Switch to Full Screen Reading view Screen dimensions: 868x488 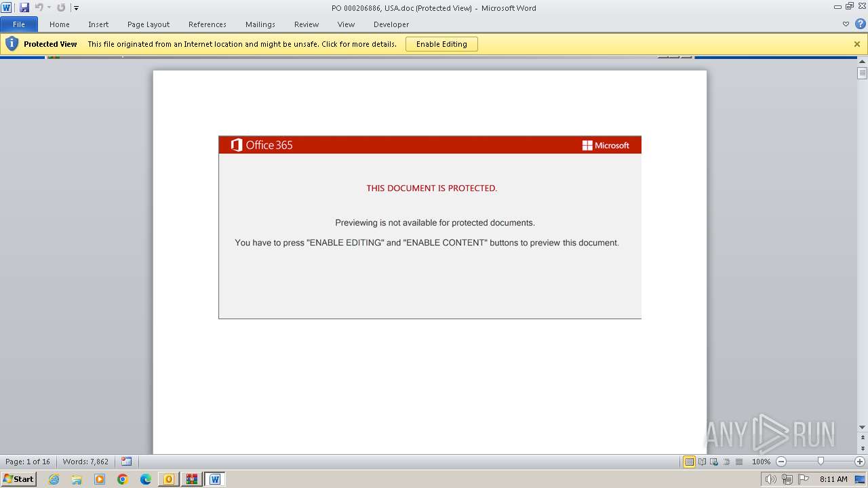coord(702,462)
